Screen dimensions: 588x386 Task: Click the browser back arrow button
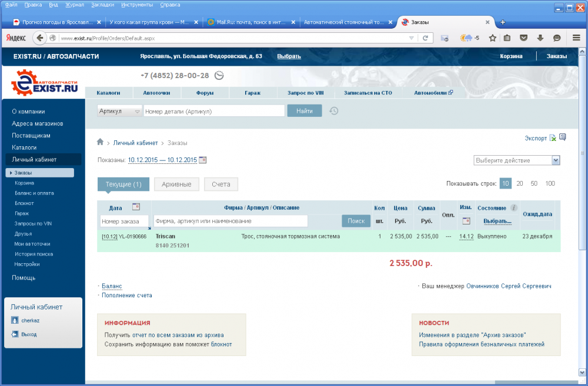(x=40, y=38)
